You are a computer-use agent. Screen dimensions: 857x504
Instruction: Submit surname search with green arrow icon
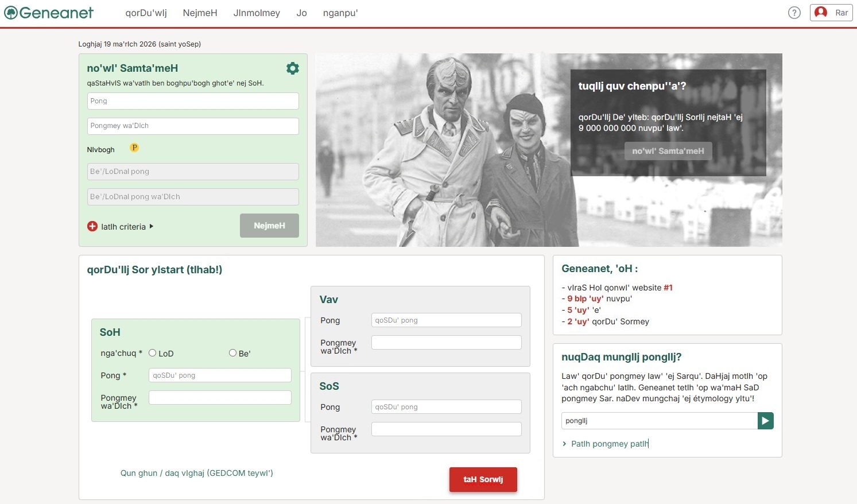[765, 420]
